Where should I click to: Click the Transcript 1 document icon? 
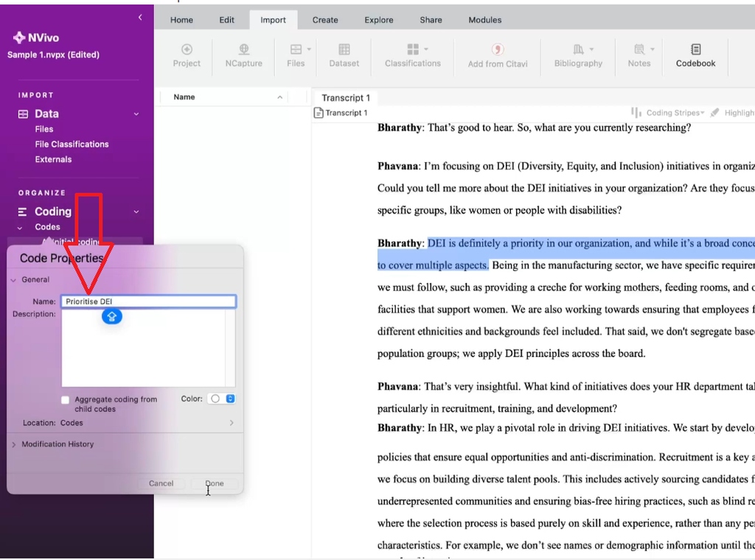click(319, 113)
